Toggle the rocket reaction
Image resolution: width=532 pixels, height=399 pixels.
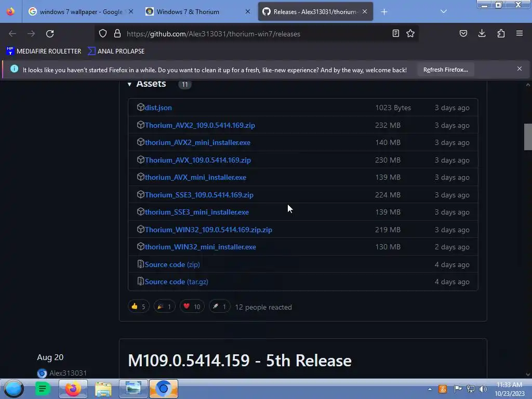(x=220, y=307)
